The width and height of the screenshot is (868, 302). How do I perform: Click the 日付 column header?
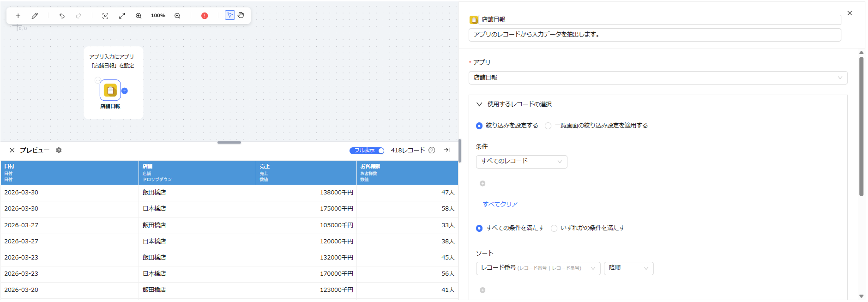tap(70, 173)
